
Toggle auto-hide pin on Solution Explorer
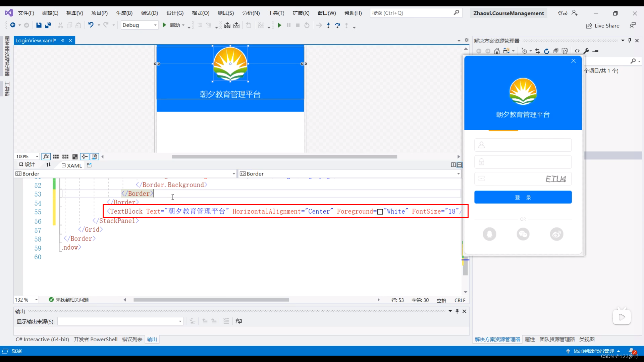pos(630,41)
